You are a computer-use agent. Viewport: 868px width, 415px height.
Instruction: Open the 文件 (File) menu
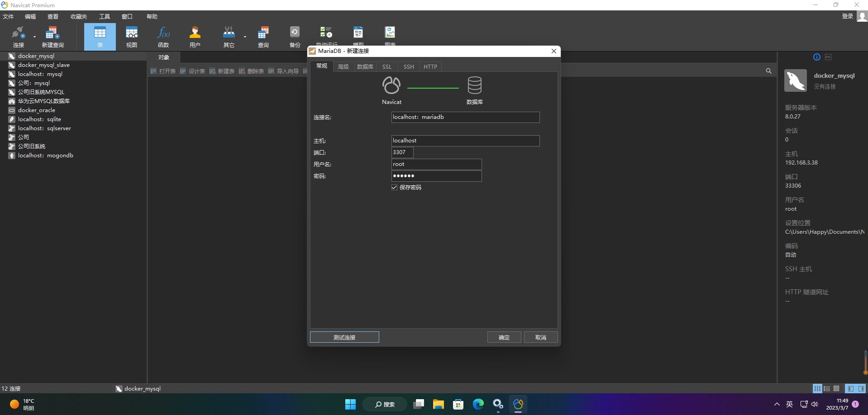point(8,17)
